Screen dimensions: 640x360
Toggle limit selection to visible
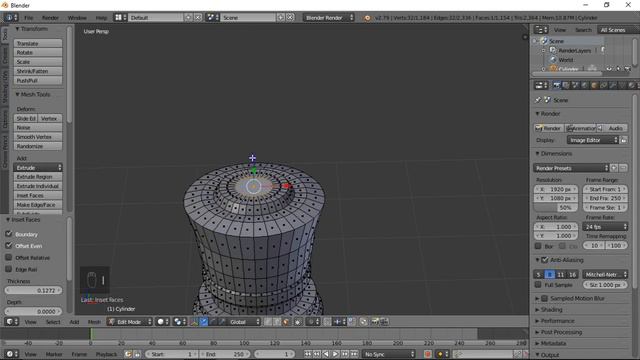click(298, 322)
